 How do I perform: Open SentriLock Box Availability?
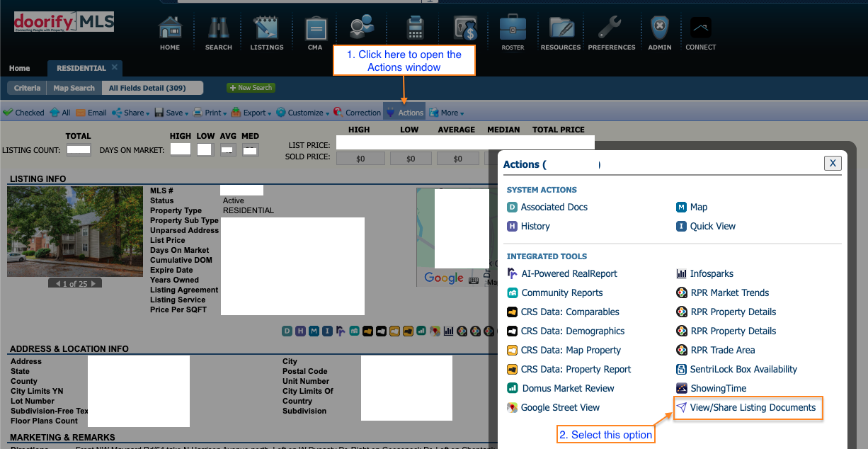point(736,369)
